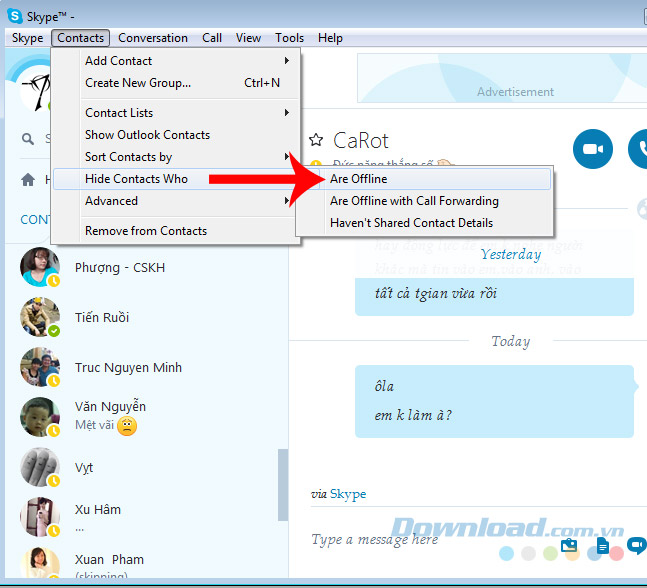The height and width of the screenshot is (588, 647).
Task: Open Phượng - CSKH avatar
Action: [x=40, y=267]
